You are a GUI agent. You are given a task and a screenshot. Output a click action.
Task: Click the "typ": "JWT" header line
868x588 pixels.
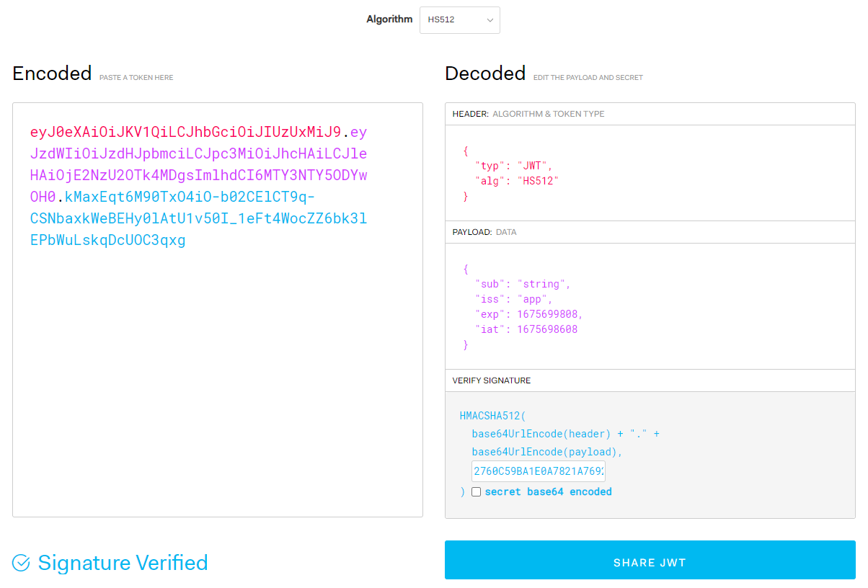(513, 166)
